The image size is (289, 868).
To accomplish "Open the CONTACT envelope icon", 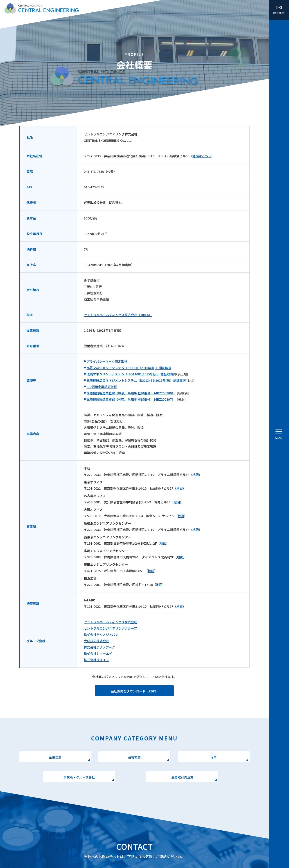I will pos(279,10).
